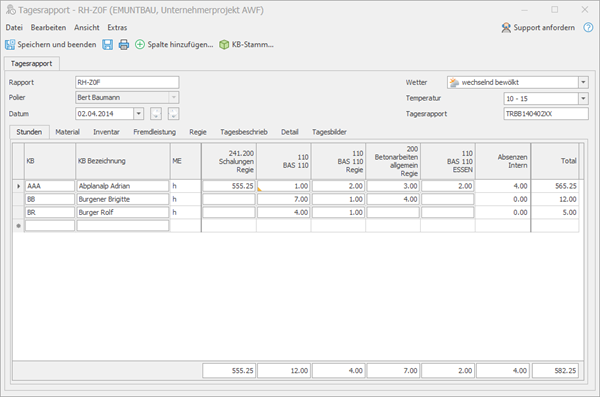This screenshot has width=600, height=397.
Task: Expand the Temperatur dropdown arrow
Action: 583,98
